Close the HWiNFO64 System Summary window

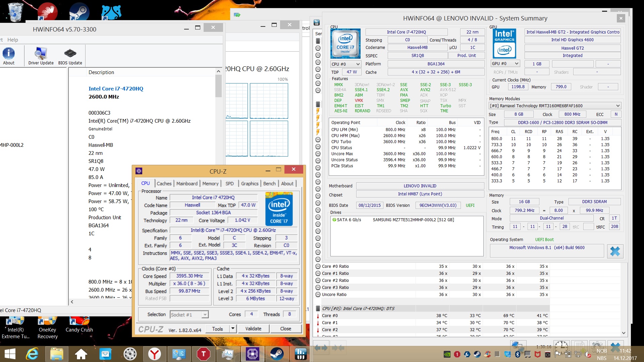(x=621, y=18)
